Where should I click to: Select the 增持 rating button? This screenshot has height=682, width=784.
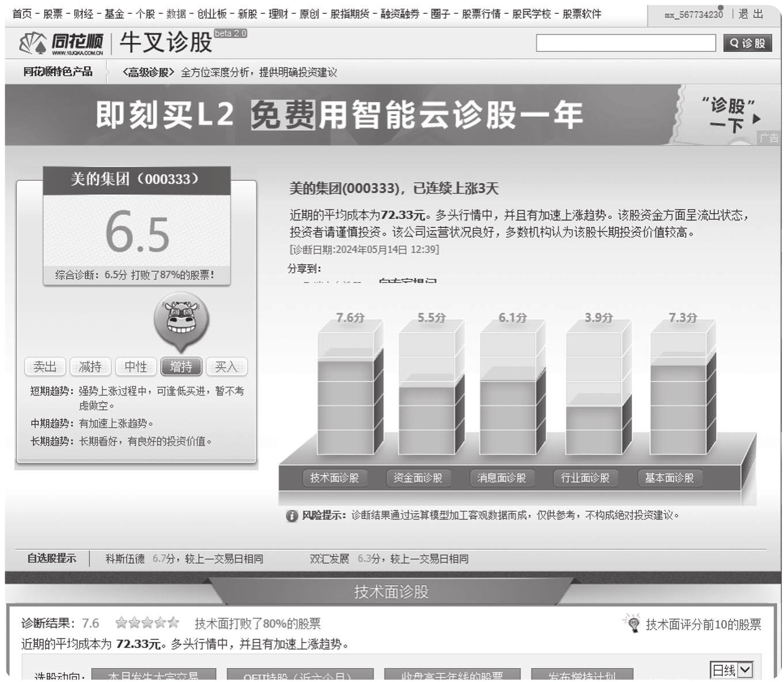click(x=181, y=366)
